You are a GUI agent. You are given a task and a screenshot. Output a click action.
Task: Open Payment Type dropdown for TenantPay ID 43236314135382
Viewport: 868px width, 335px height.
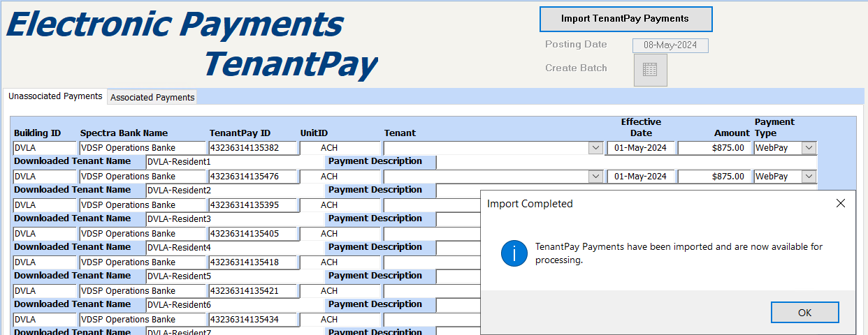click(809, 148)
